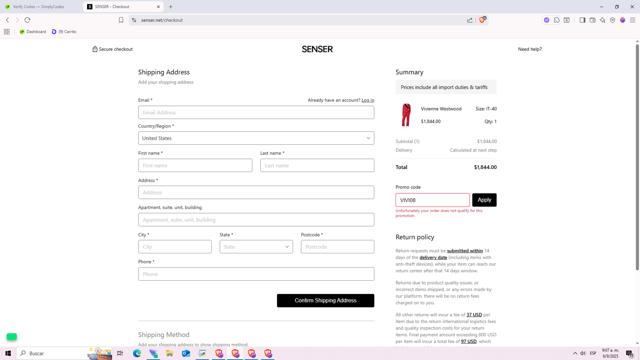Bookmark this page using the bookmark icon

click(121, 20)
